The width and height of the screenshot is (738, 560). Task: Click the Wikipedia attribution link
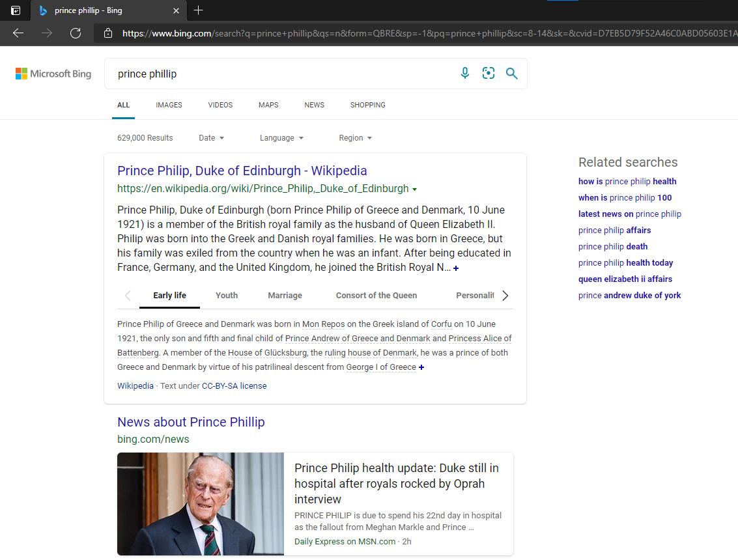(135, 386)
